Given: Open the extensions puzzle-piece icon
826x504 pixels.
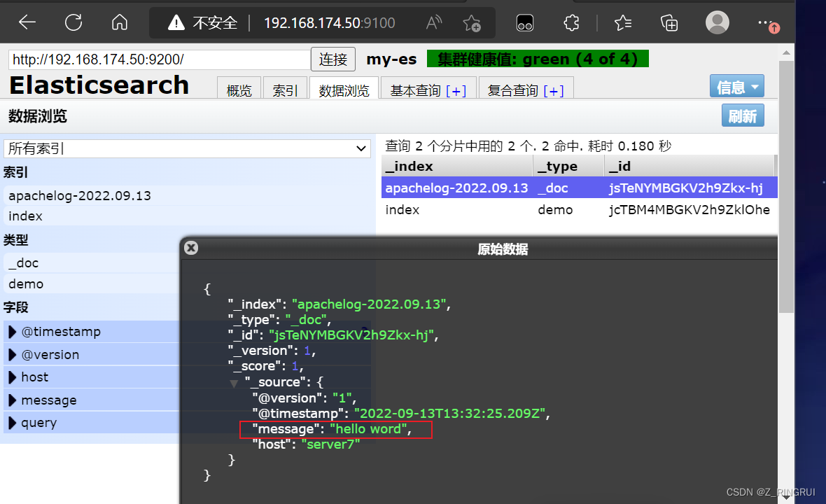Looking at the screenshot, I should tap(571, 22).
